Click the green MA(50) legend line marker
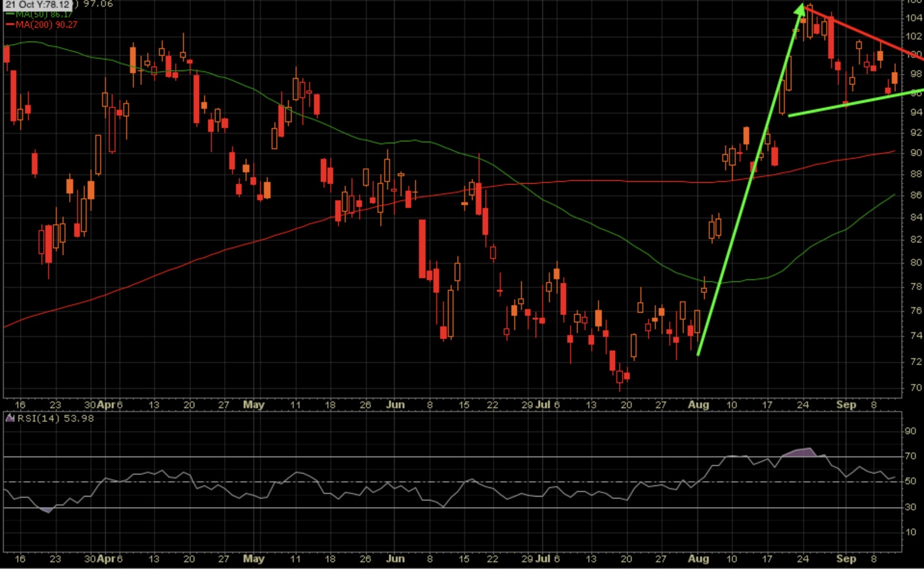This screenshot has height=569, width=924. (10, 14)
